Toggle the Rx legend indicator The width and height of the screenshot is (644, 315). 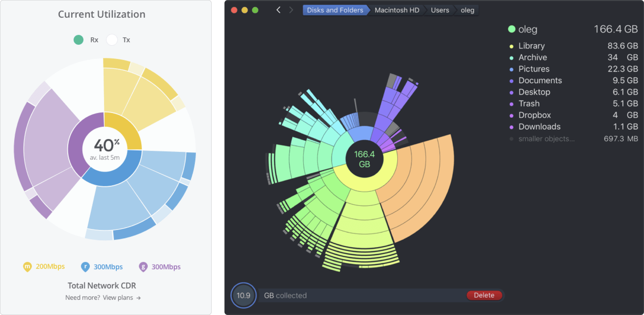78,40
